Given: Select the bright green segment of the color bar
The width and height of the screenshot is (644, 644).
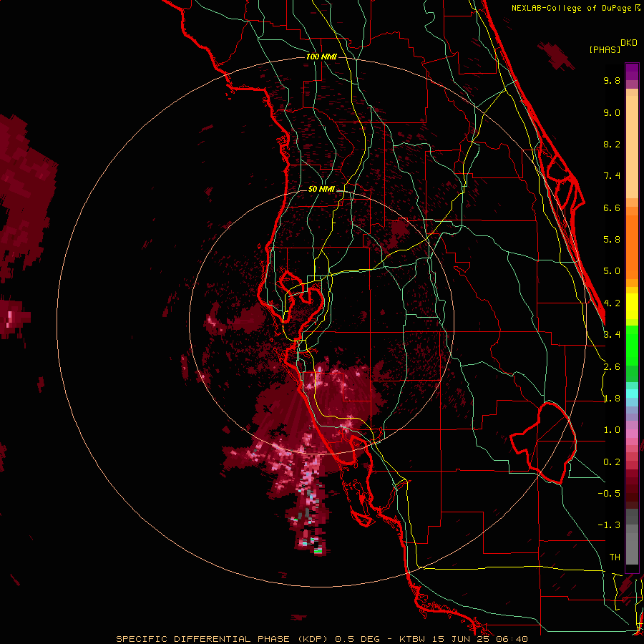Looking at the screenshot, I should tap(632, 345).
